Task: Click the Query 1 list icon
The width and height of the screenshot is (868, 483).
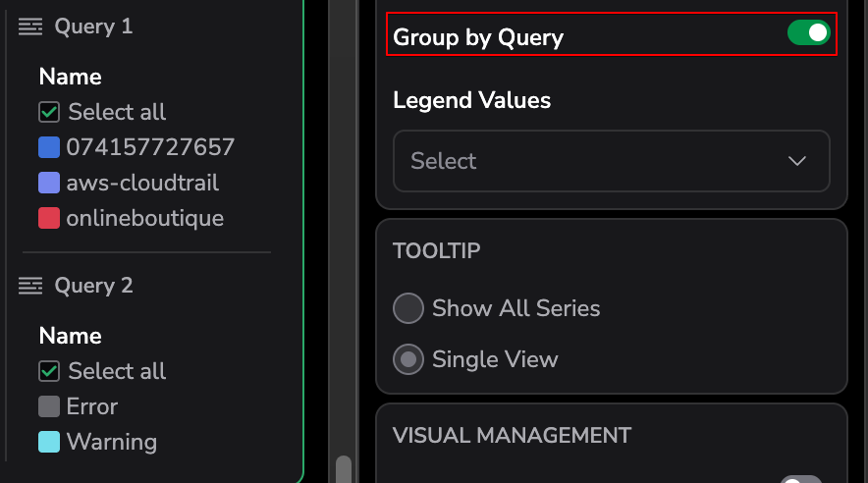Action: 30,27
